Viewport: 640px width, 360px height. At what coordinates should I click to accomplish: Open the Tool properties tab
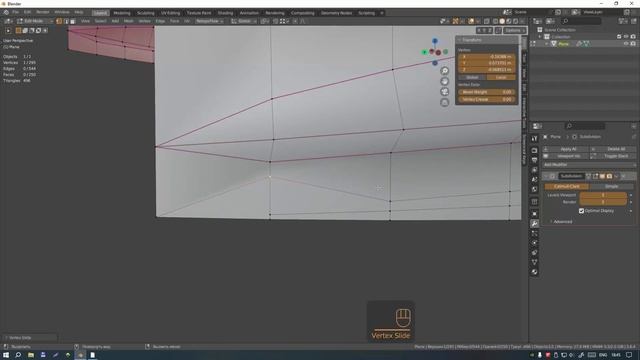pos(534,139)
